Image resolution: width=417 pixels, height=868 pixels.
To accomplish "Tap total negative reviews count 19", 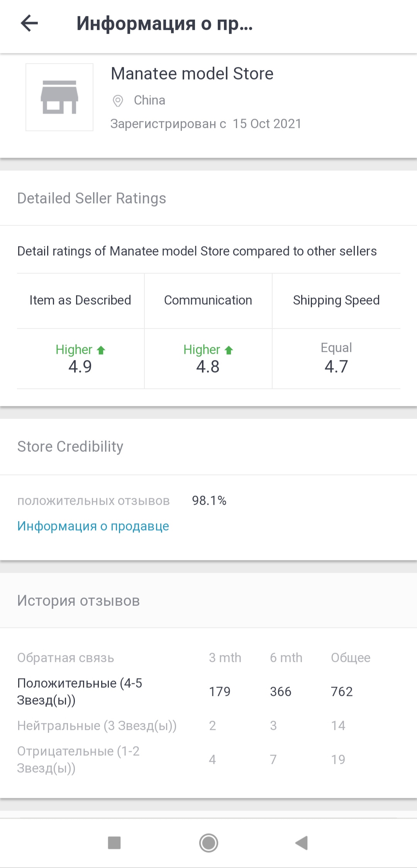I will pyautogui.click(x=338, y=759).
